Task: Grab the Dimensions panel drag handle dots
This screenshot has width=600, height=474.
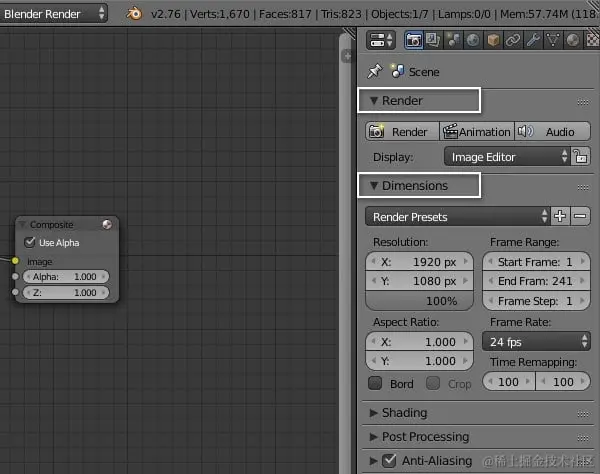Action: [583, 187]
